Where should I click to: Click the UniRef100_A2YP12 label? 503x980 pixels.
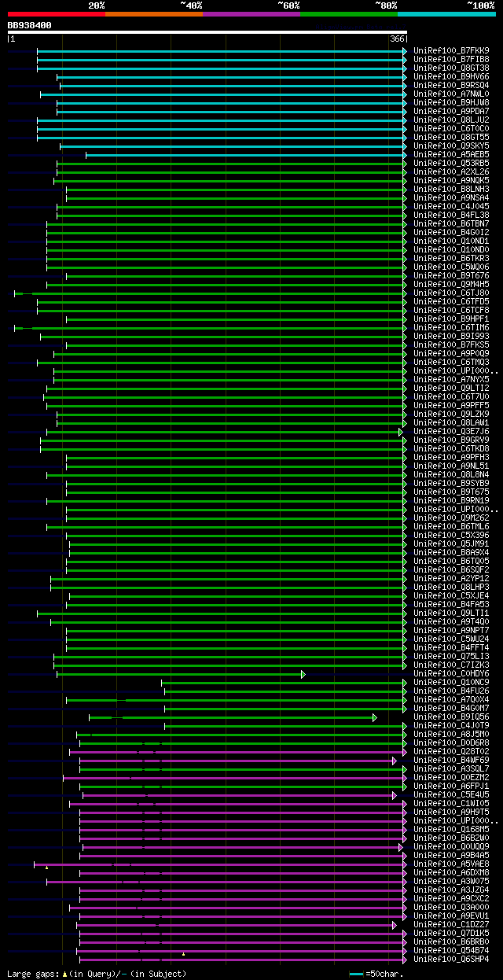click(451, 578)
